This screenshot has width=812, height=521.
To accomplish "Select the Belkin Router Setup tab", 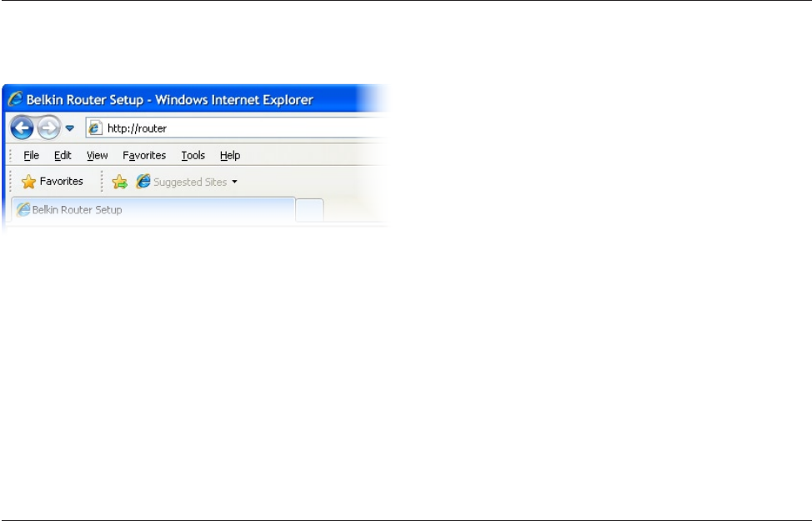I will (x=153, y=210).
